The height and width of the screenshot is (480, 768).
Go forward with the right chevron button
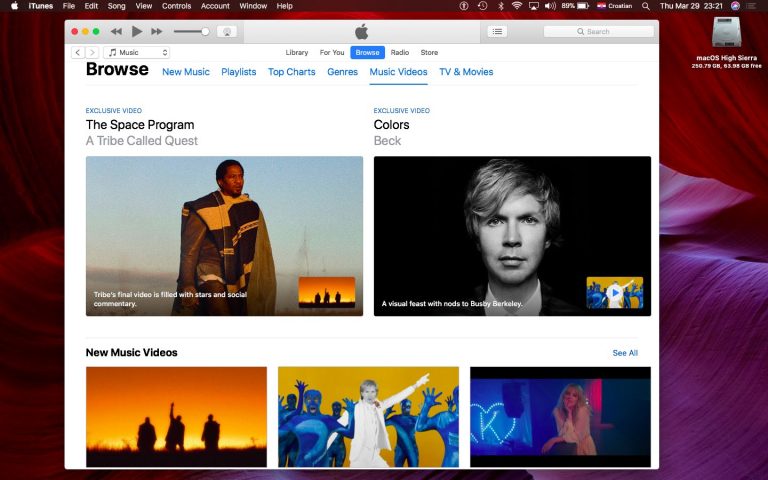[x=92, y=52]
